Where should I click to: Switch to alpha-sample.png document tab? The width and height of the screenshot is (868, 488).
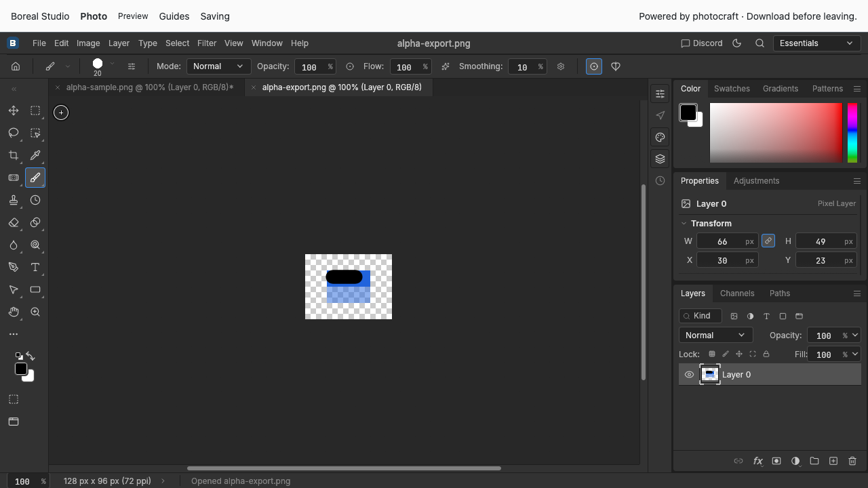149,87
